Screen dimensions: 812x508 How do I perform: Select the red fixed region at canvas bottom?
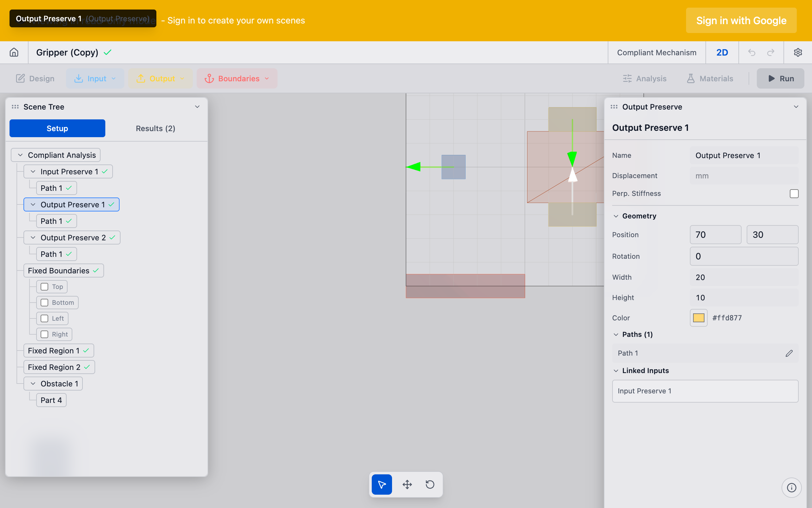tap(465, 286)
